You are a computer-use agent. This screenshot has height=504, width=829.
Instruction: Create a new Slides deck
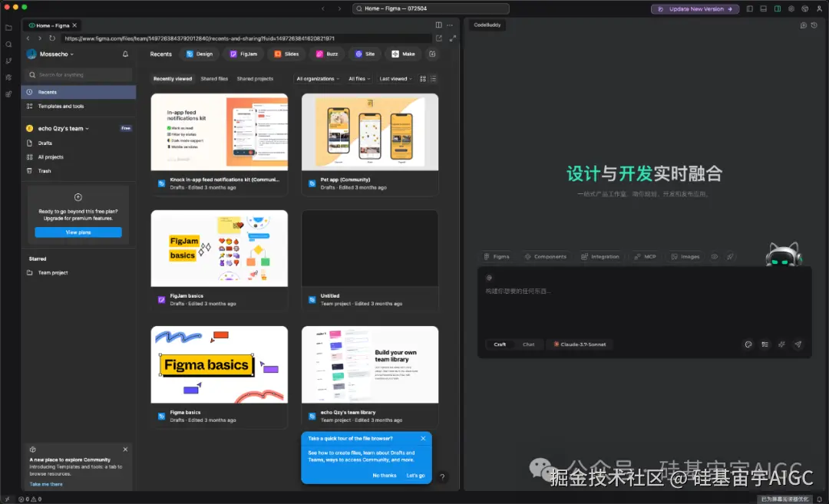286,53
